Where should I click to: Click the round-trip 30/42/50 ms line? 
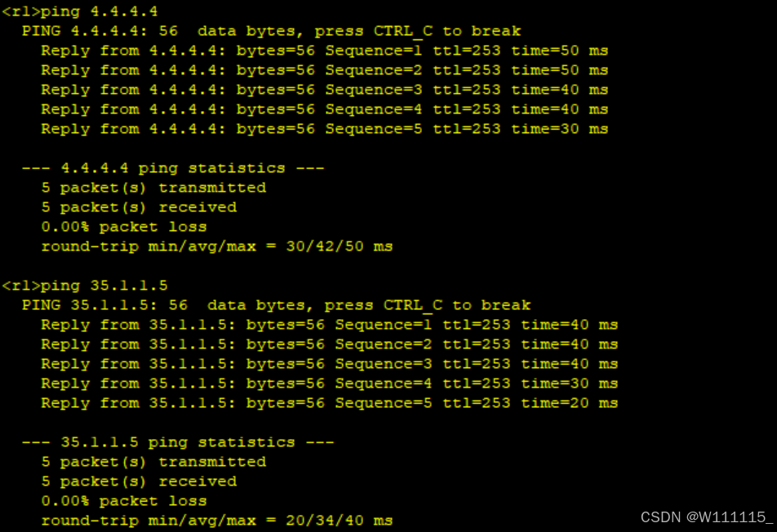217,246
